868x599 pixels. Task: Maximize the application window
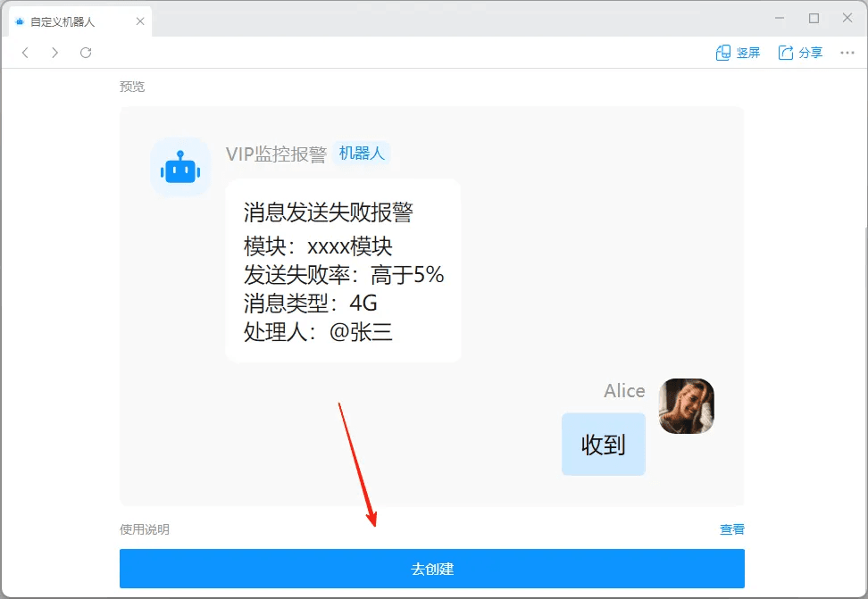click(814, 18)
